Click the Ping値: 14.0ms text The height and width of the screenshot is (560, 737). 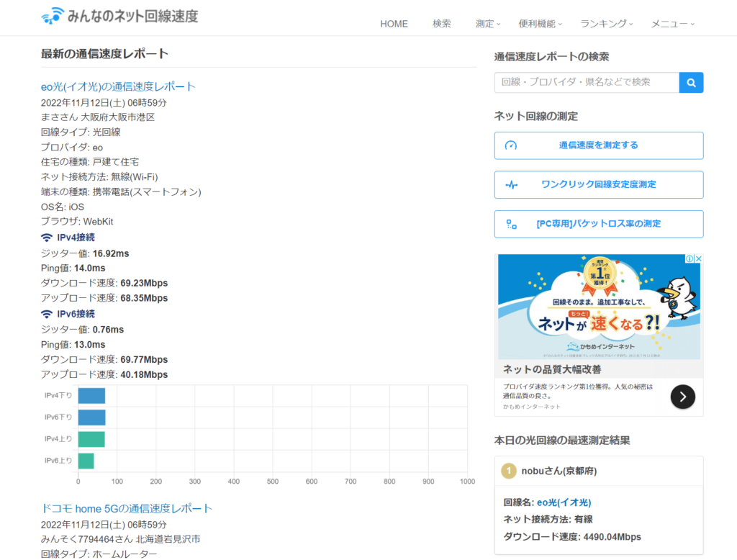[x=73, y=268]
